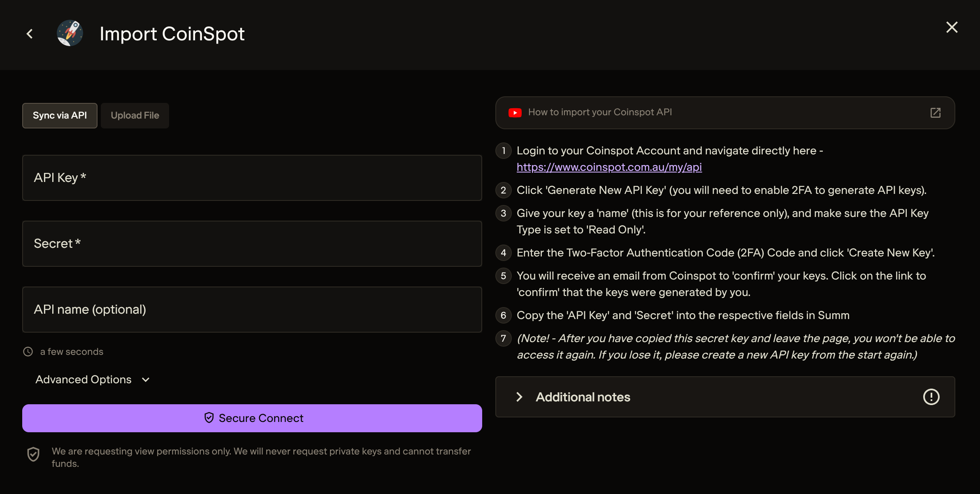Click step 3 'Read Only' instruction text
Screen dimensions: 980x494
(x=722, y=221)
